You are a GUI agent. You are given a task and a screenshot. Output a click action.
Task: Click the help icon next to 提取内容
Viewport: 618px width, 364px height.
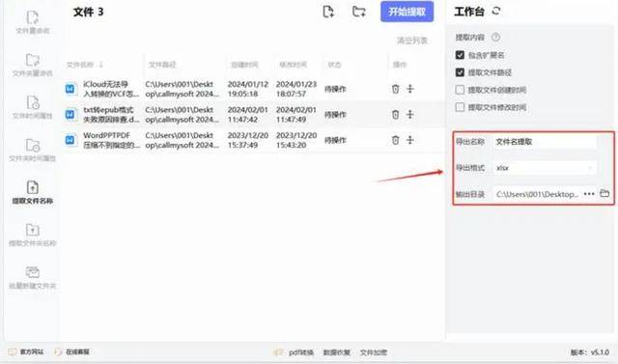click(x=495, y=38)
